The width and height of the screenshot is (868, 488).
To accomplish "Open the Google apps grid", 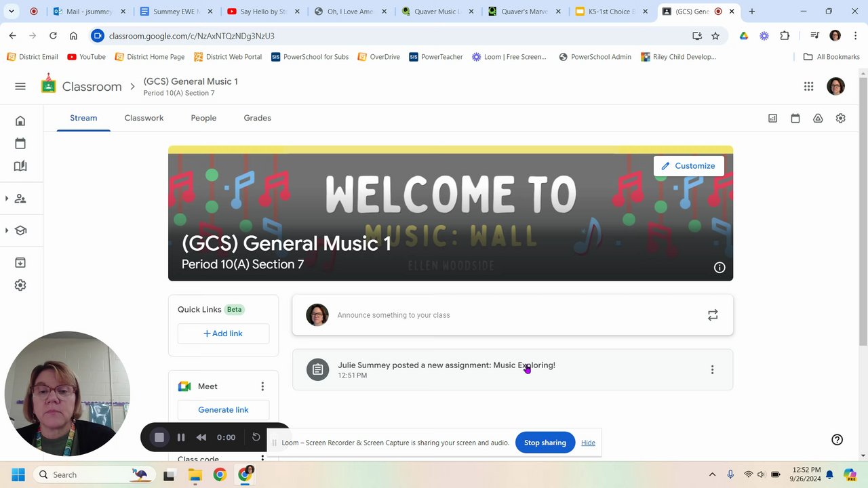I will [808, 86].
